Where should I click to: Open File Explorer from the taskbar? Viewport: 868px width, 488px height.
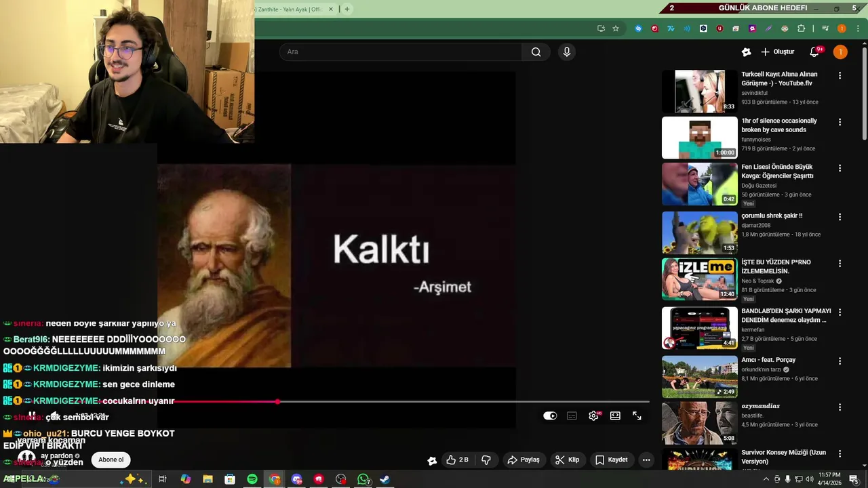208,479
